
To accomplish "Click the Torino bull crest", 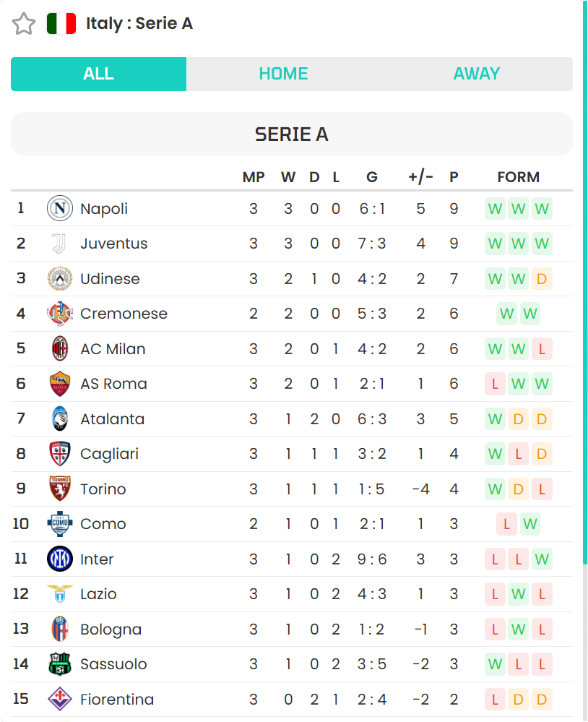I will coord(60,489).
